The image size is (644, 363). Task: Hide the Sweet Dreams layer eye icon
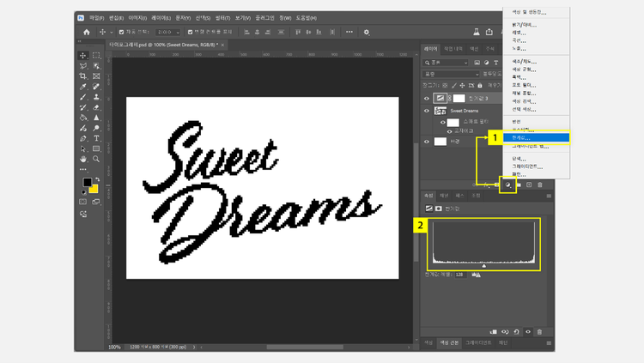point(427,111)
